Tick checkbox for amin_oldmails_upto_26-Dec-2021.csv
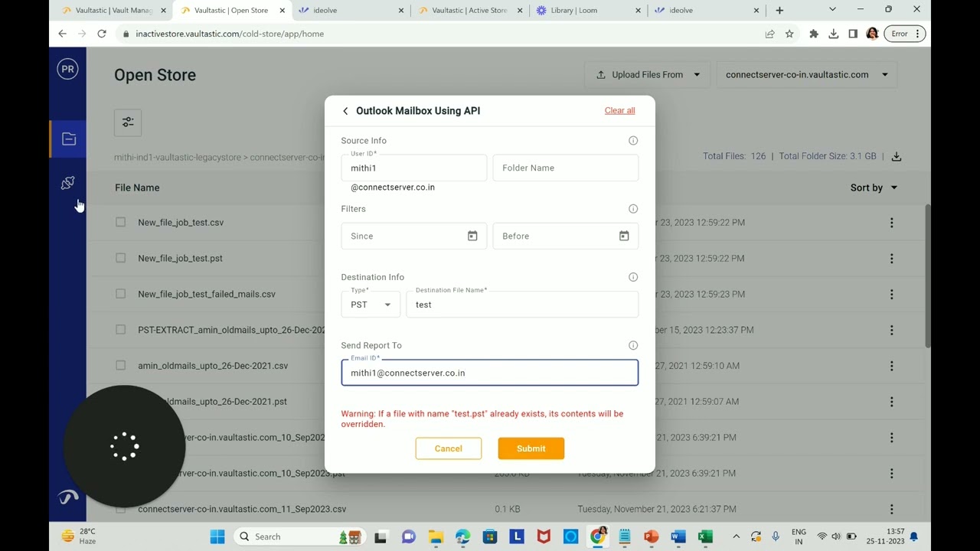Viewport: 980px width, 551px height. tap(120, 365)
